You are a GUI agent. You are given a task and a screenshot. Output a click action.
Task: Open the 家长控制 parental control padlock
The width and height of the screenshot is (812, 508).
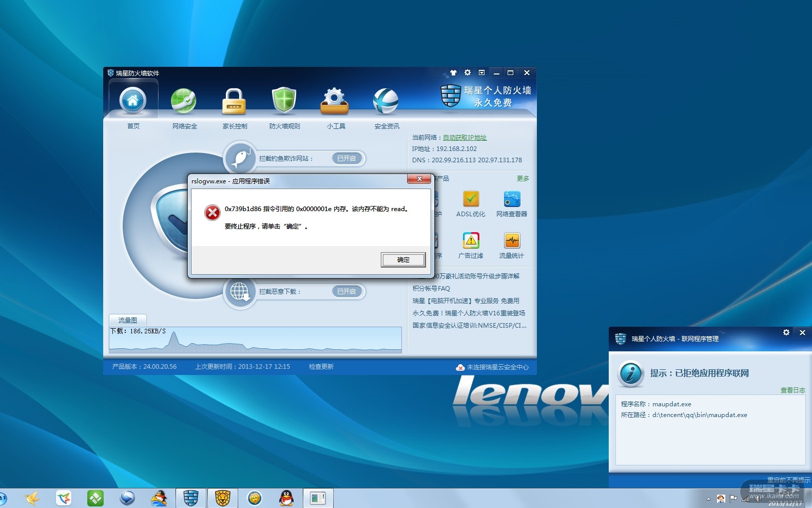tap(234, 101)
